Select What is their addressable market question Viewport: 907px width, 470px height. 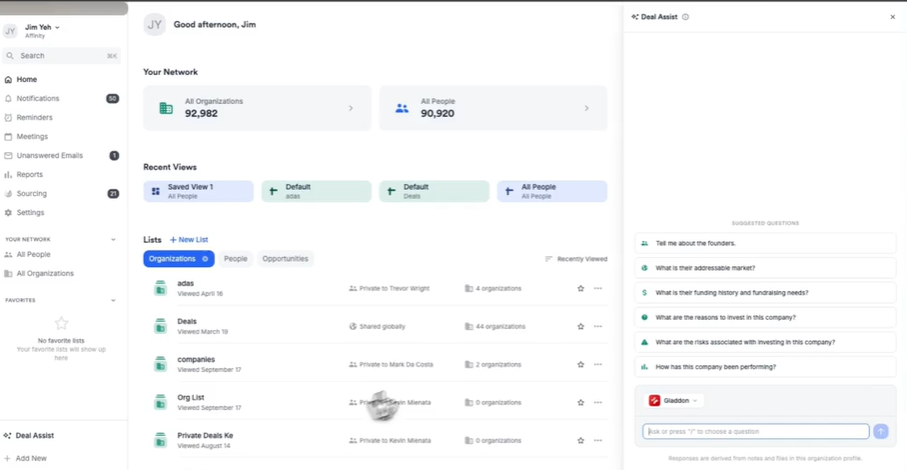pyautogui.click(x=765, y=268)
